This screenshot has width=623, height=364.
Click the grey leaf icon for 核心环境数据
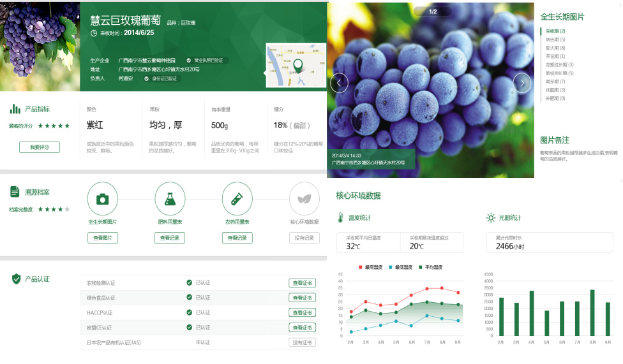pyautogui.click(x=304, y=199)
